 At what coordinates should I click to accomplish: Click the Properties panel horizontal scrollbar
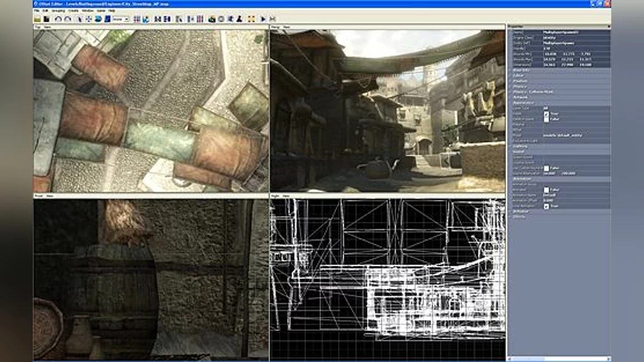(x=559, y=358)
